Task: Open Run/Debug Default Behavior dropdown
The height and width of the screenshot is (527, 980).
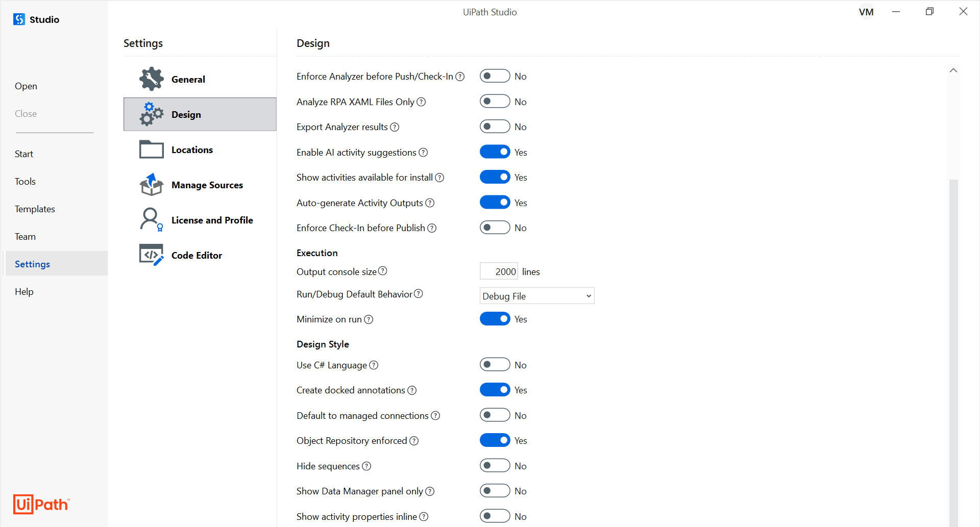Action: coord(537,296)
